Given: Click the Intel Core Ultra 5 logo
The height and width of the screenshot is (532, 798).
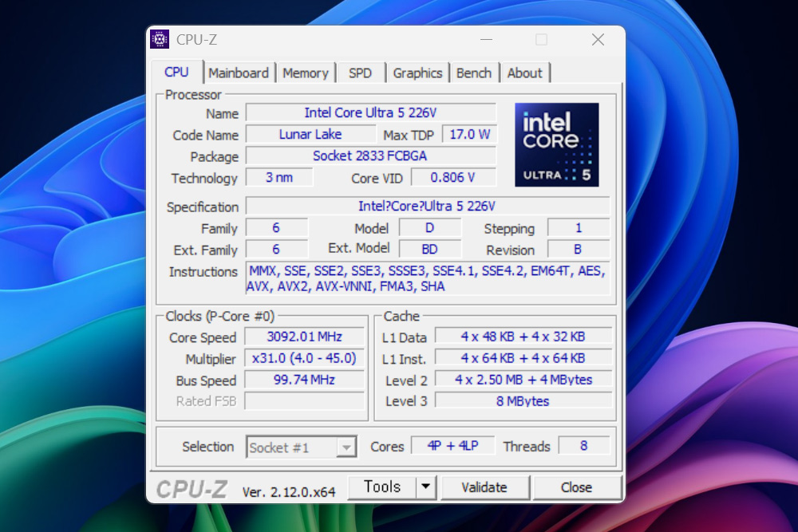Looking at the screenshot, I should (557, 145).
